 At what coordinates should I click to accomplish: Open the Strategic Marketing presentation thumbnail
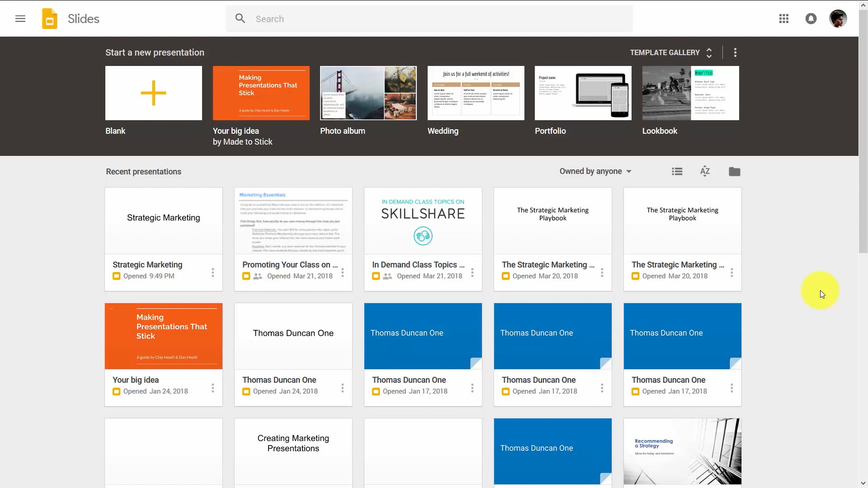[x=164, y=221]
